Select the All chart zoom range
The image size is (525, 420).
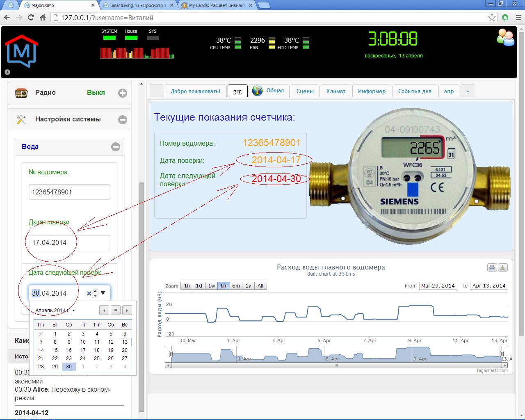pos(260,286)
